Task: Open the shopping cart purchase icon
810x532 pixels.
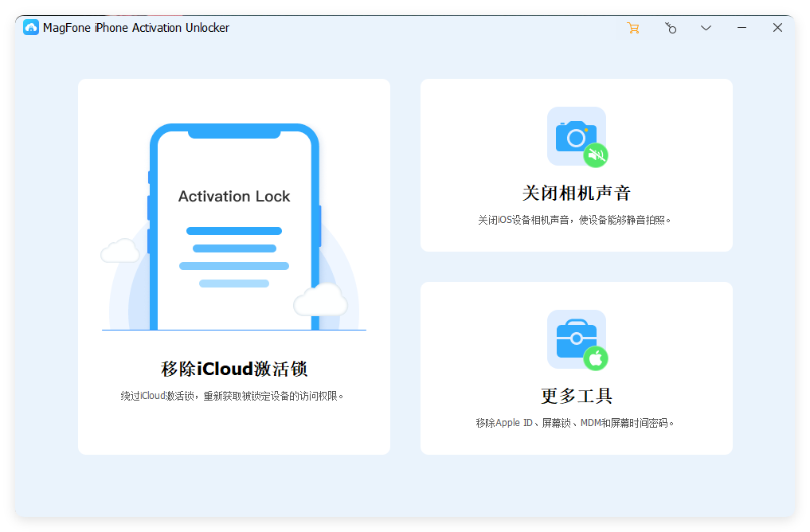Action: [633, 28]
